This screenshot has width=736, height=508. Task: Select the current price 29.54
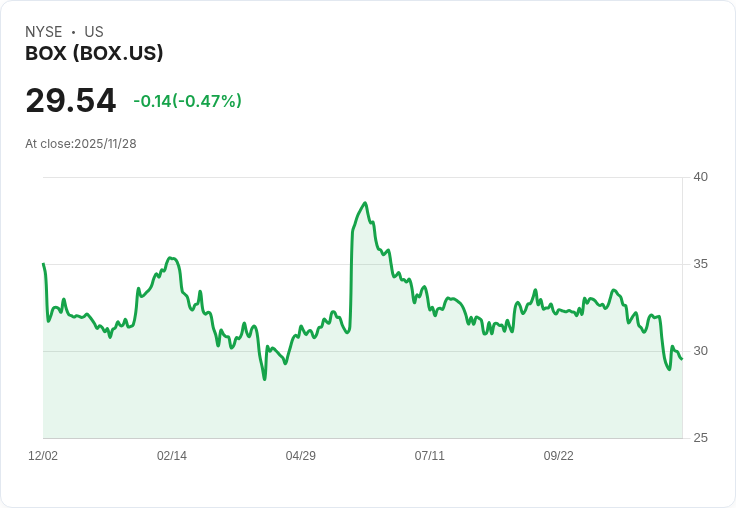click(70, 100)
